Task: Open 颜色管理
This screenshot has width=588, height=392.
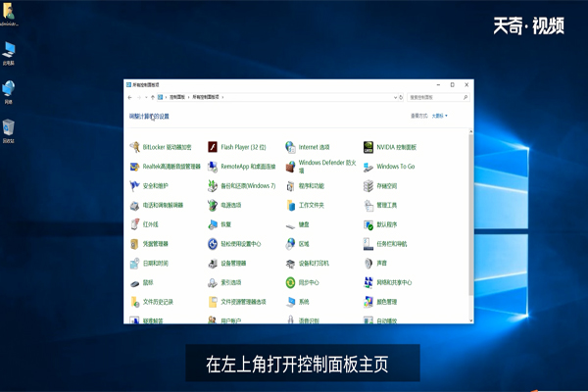Action: pyautogui.click(x=380, y=302)
